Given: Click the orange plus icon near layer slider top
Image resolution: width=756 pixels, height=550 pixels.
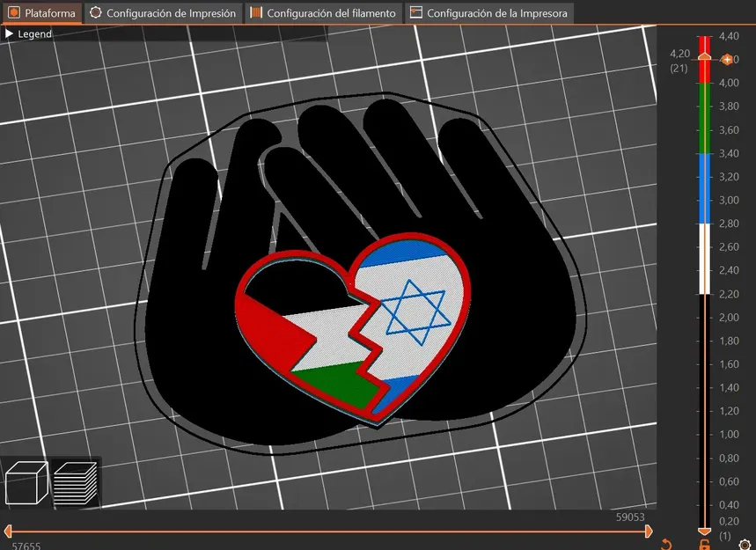Looking at the screenshot, I should 728,60.
